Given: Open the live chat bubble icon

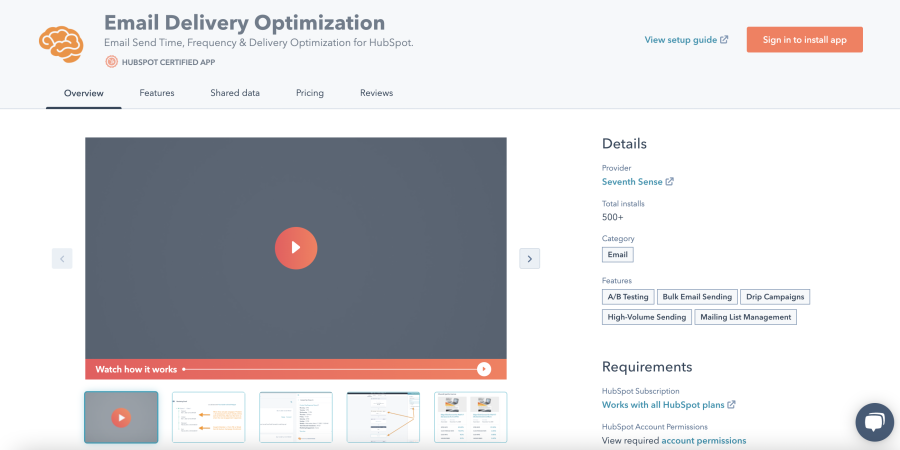Looking at the screenshot, I should click(x=874, y=422).
